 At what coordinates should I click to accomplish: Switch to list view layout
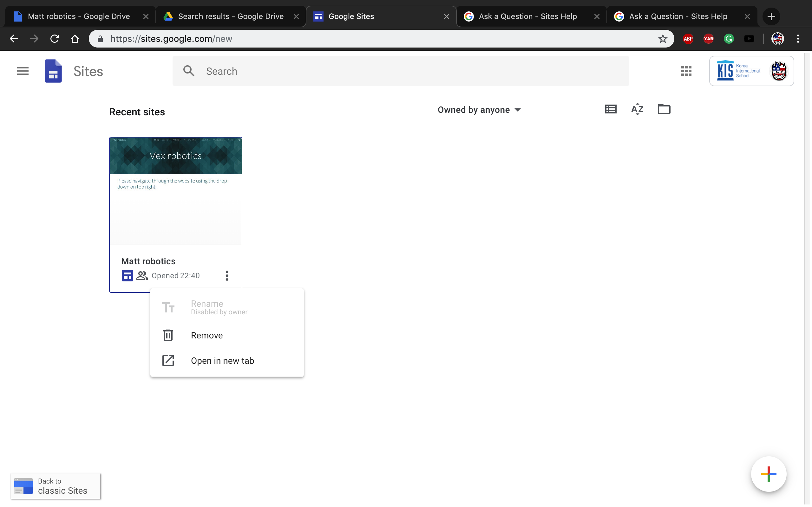coord(610,109)
